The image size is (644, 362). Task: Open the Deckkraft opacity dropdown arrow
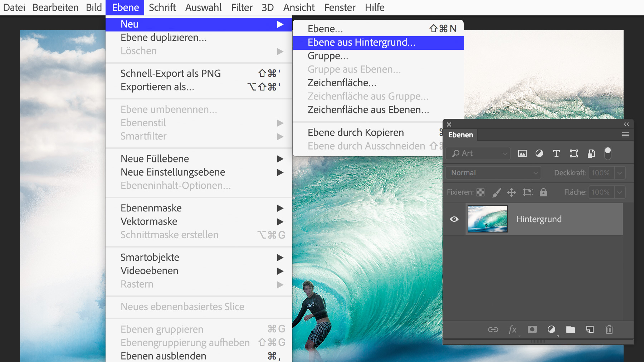[x=620, y=173]
